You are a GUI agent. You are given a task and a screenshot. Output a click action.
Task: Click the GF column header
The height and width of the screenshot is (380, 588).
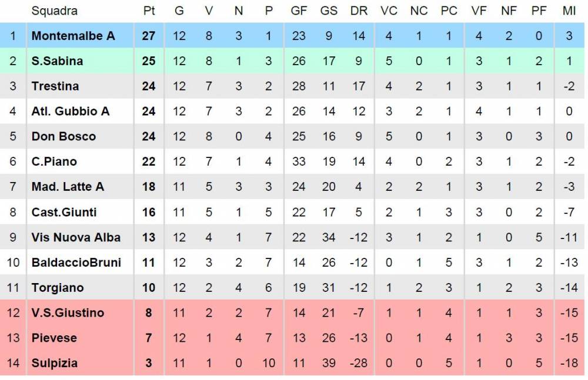click(299, 11)
